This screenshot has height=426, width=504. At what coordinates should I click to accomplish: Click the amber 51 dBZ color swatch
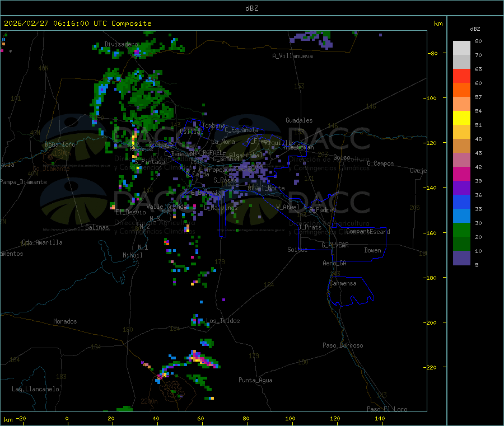click(x=461, y=132)
